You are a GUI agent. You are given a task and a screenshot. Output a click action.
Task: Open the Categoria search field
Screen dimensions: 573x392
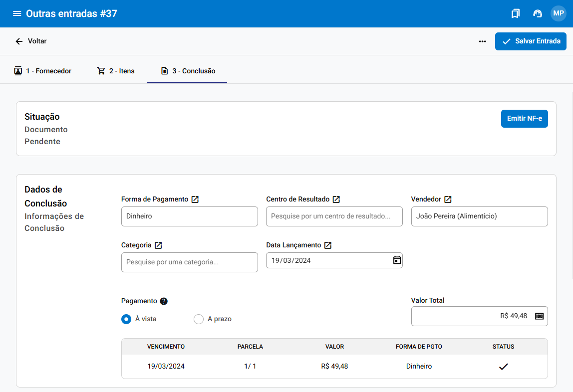pyautogui.click(x=189, y=262)
